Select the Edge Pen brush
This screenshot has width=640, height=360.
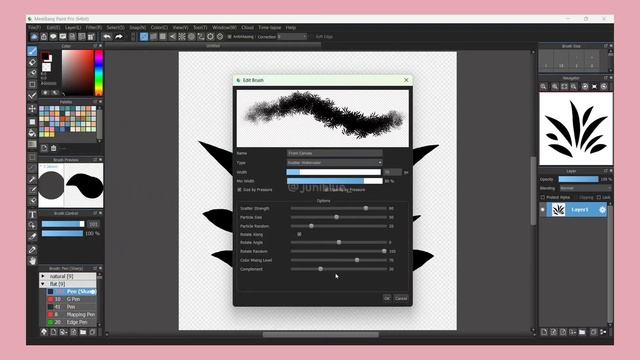(x=71, y=322)
